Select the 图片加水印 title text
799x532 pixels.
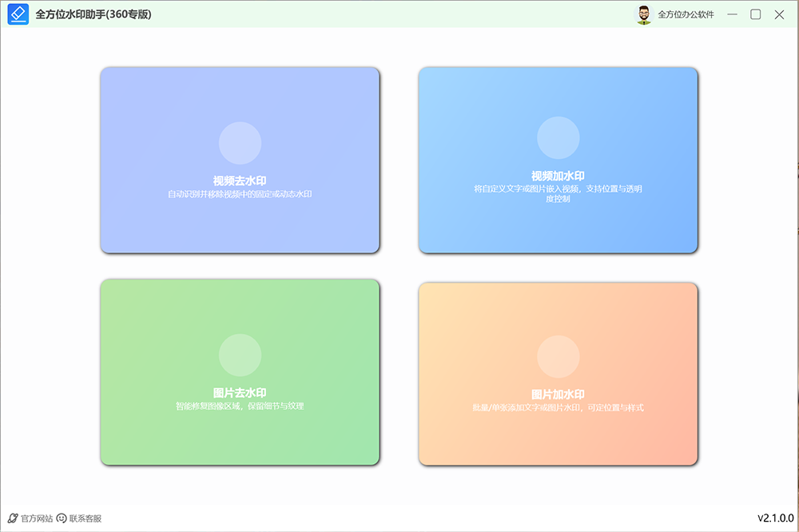[x=558, y=395]
